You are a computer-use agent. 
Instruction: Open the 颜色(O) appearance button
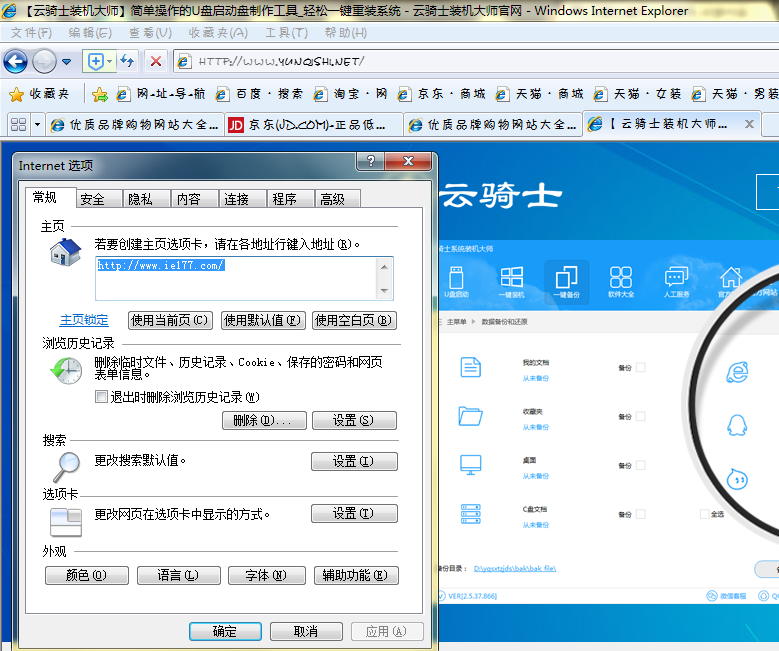coord(87,575)
